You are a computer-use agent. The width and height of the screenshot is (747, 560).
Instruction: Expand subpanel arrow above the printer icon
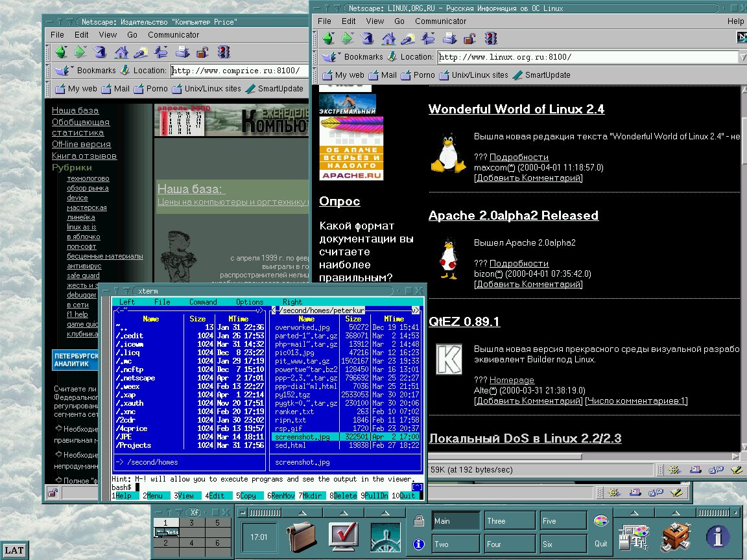point(676,513)
